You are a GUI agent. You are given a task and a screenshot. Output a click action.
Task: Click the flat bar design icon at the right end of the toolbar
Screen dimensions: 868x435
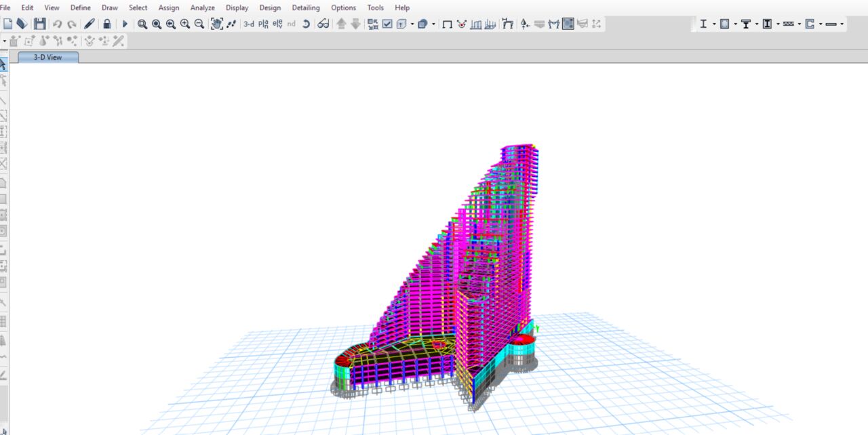tap(831, 24)
